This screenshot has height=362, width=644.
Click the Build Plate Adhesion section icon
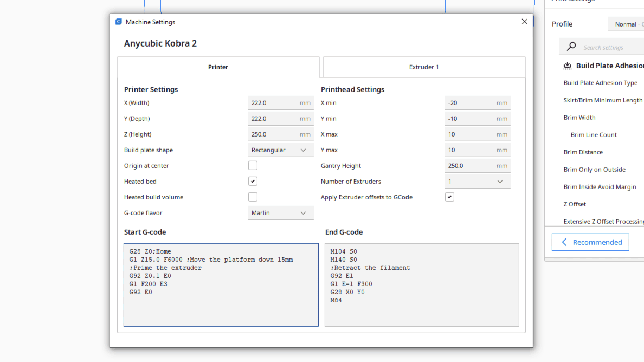point(567,65)
